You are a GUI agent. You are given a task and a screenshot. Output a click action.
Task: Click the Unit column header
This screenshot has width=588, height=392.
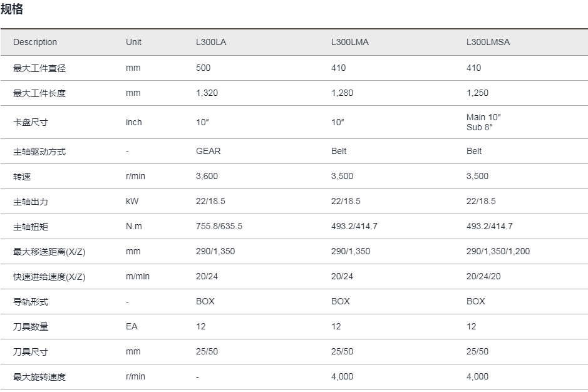(133, 42)
